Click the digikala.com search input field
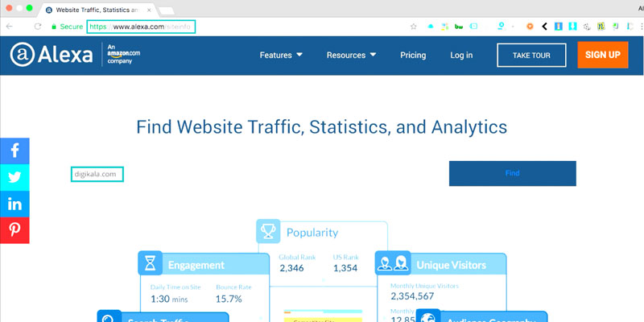 pyautogui.click(x=97, y=174)
